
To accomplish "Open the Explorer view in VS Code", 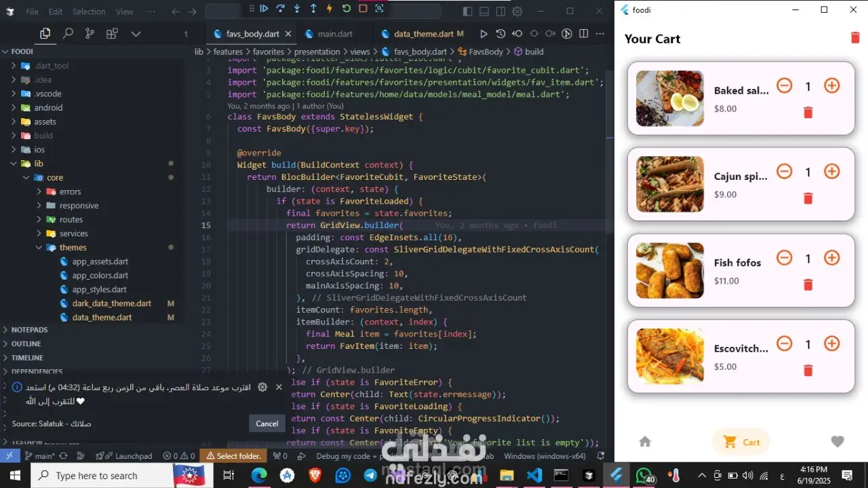I will click(45, 33).
